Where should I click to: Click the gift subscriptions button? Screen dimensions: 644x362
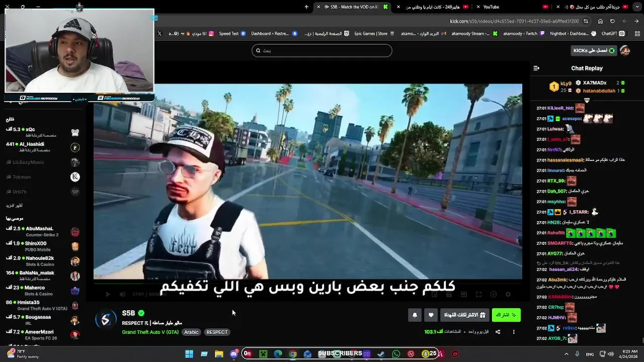tap(464, 315)
